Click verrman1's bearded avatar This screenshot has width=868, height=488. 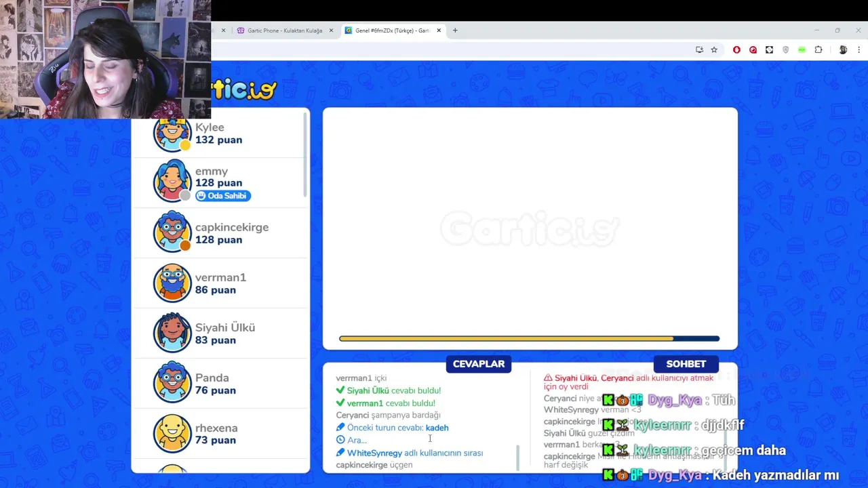[x=172, y=283]
